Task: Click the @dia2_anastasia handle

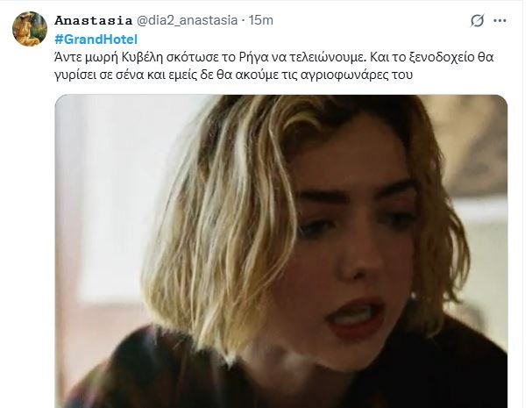Action: (x=187, y=20)
